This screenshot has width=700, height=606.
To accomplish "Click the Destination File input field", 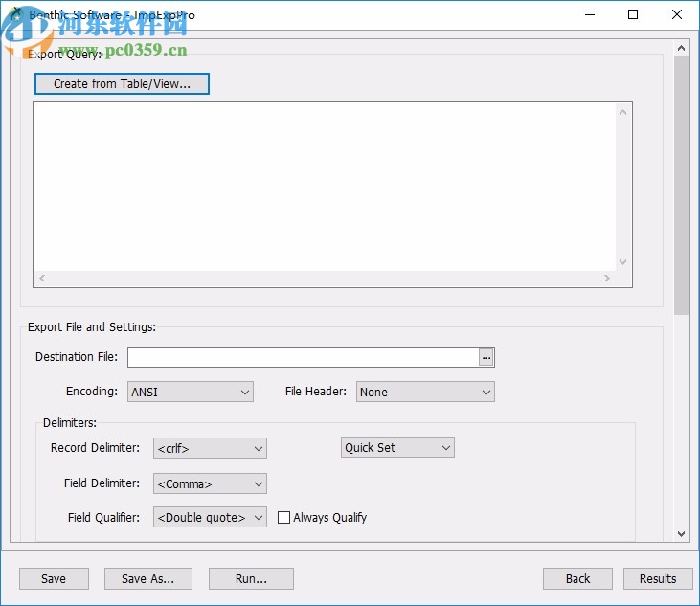I will point(304,357).
